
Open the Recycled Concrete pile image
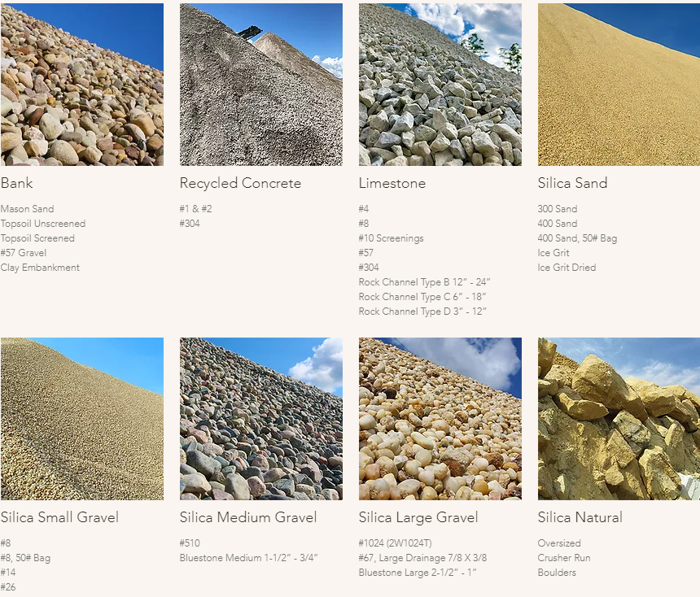pyautogui.click(x=261, y=85)
